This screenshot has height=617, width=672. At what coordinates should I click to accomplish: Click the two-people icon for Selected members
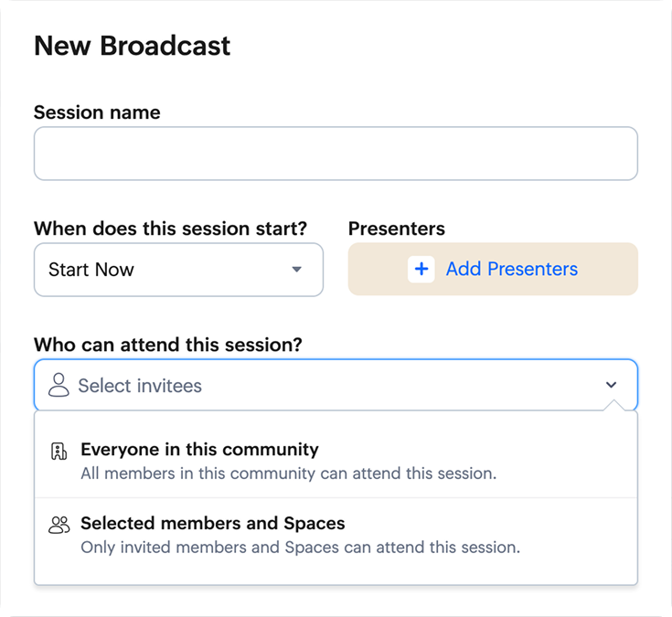click(x=59, y=525)
